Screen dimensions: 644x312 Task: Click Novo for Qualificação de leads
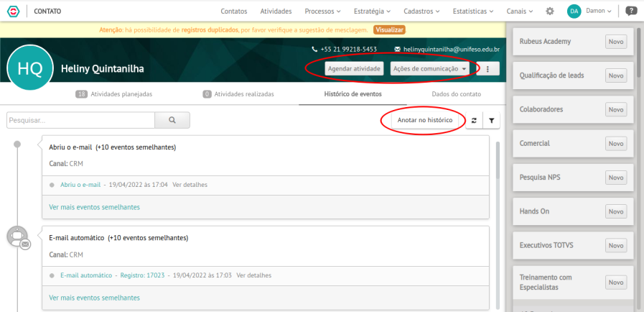coord(616,75)
